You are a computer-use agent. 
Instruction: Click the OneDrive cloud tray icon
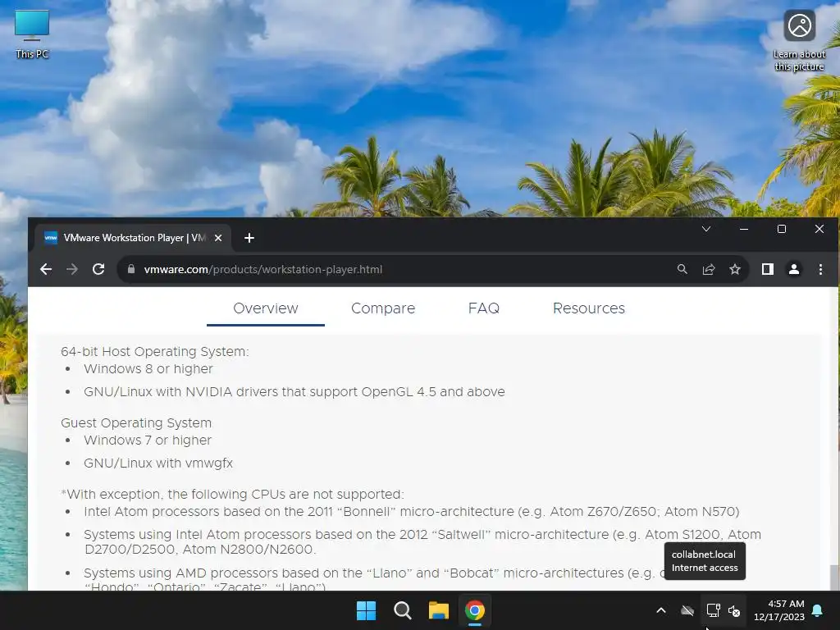[x=687, y=610]
